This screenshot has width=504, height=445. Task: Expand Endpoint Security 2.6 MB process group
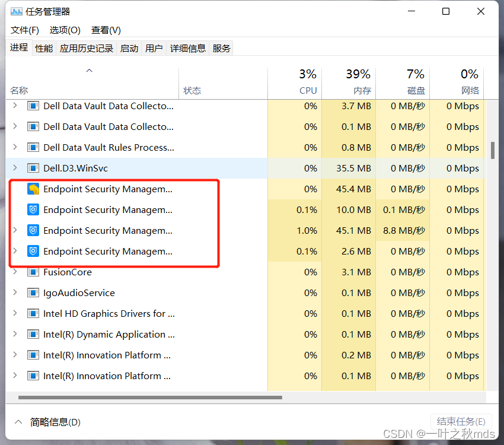[15, 251]
